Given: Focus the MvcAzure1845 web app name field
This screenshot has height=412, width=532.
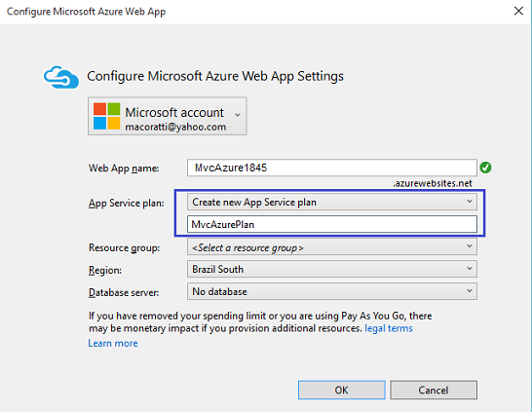Looking at the screenshot, I should pyautogui.click(x=332, y=168).
